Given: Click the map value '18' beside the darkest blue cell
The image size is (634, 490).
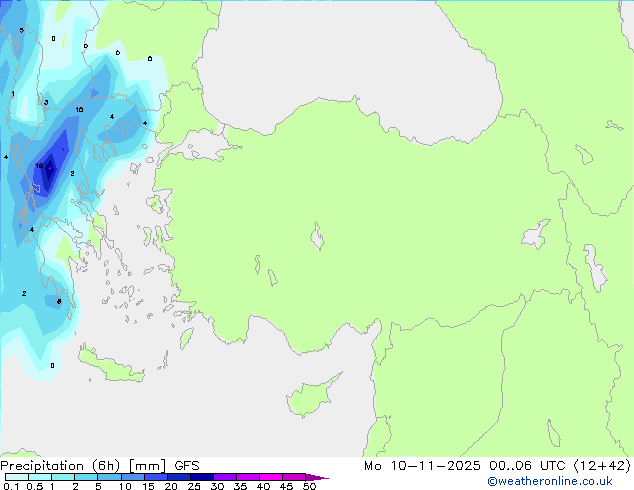Looking at the screenshot, I should (x=39, y=166).
